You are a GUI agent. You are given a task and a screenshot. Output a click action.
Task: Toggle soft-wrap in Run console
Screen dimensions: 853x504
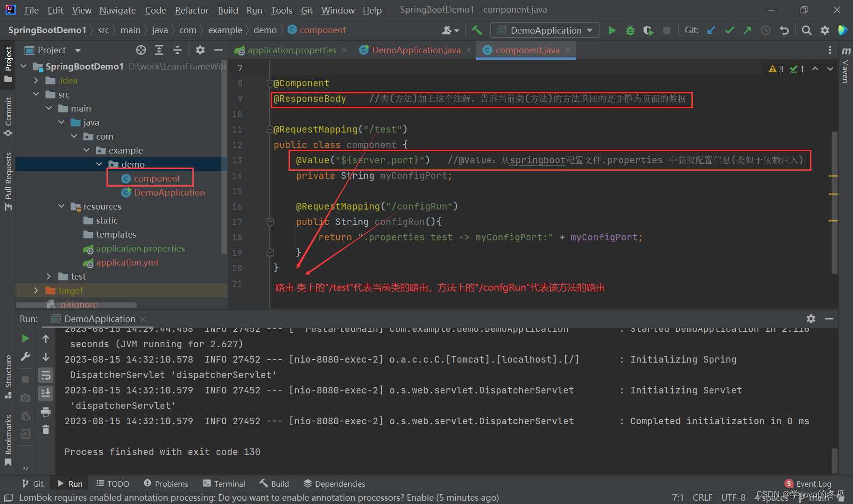tap(46, 375)
